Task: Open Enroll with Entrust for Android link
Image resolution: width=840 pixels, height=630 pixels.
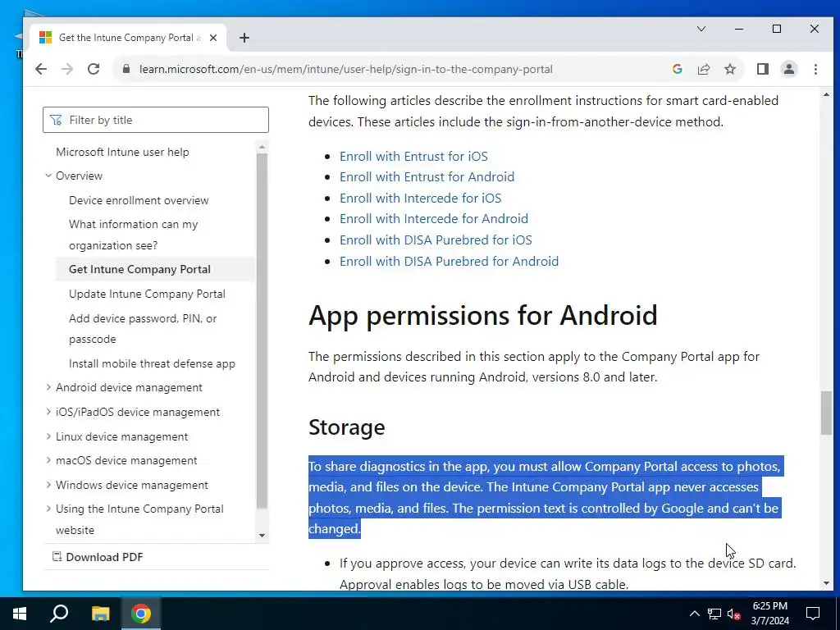Action: pyautogui.click(x=427, y=177)
